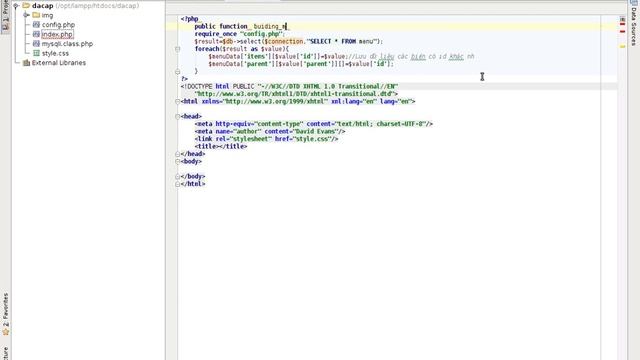The height and width of the screenshot is (360, 640).
Task: Select the dacap project root label
Action: pyautogui.click(x=42, y=6)
